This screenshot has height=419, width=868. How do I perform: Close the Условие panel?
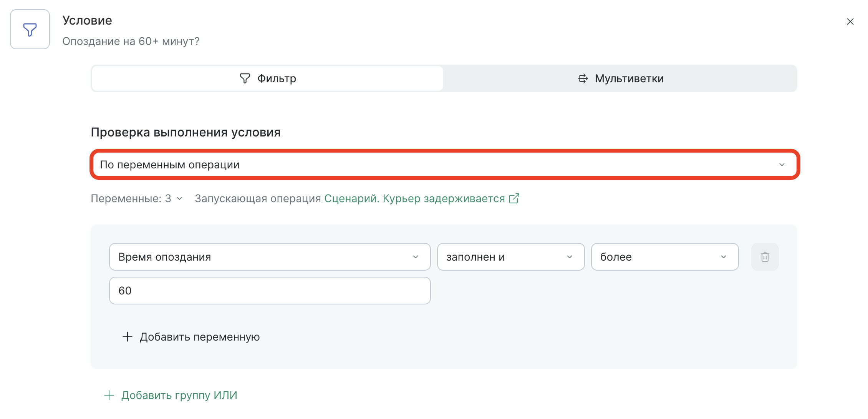click(850, 22)
